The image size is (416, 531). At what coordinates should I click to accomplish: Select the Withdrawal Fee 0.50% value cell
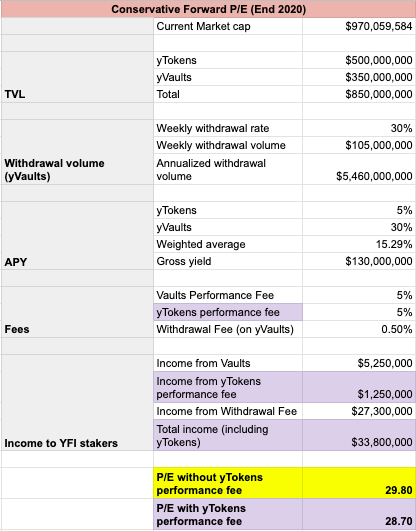coord(359,329)
